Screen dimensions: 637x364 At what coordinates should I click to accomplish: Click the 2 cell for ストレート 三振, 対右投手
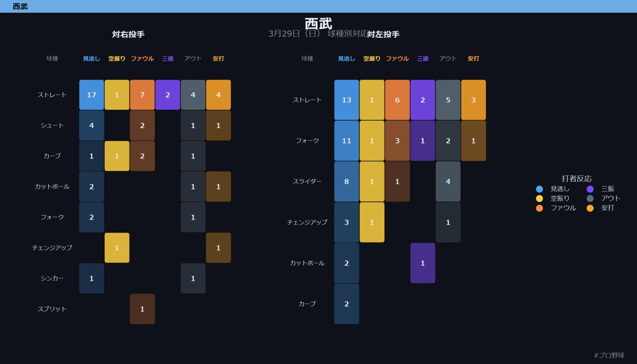(168, 95)
